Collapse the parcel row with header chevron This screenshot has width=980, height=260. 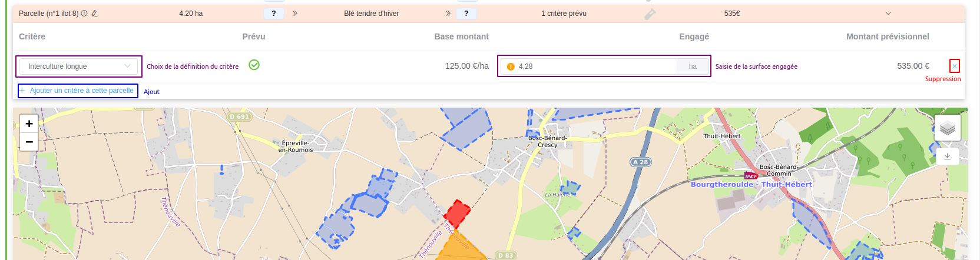point(888,14)
